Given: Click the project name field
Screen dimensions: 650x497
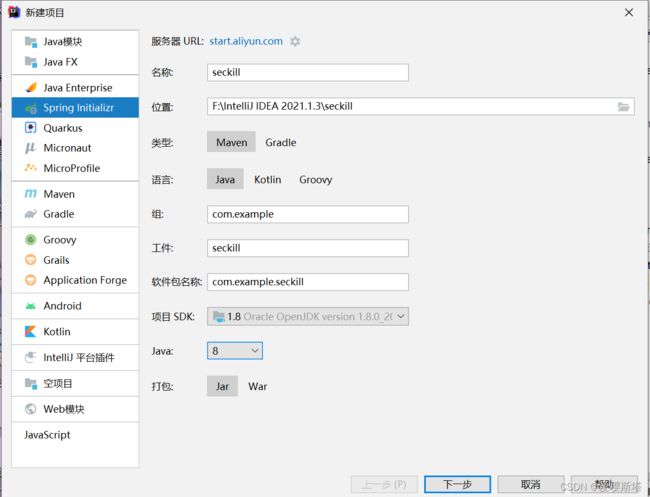Looking at the screenshot, I should click(x=308, y=72).
